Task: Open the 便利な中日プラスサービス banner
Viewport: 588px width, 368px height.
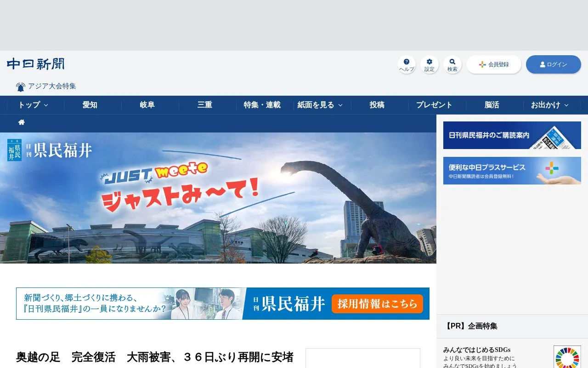Action: tap(512, 171)
